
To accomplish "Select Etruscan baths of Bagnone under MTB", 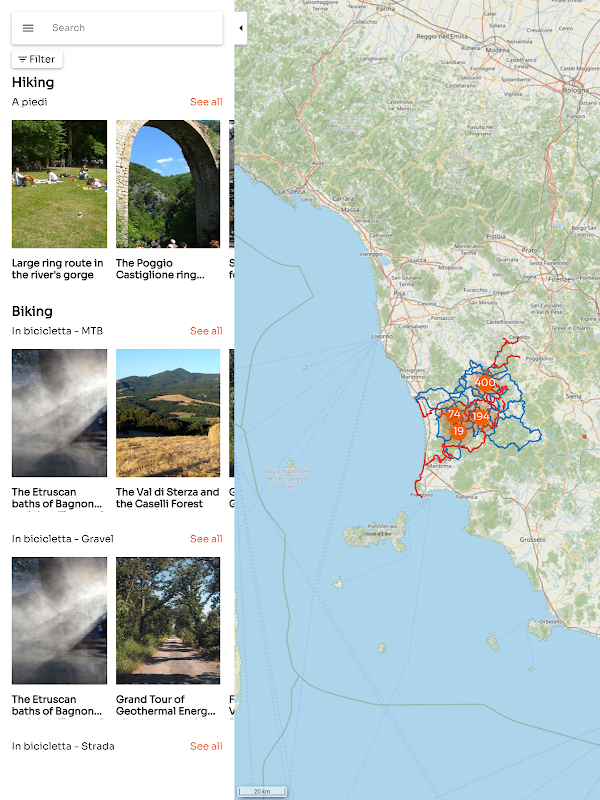I will (x=60, y=413).
